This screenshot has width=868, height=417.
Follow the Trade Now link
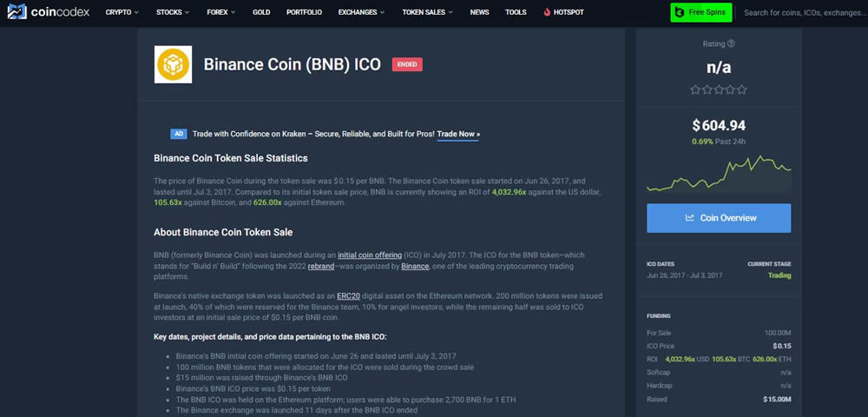coord(458,134)
